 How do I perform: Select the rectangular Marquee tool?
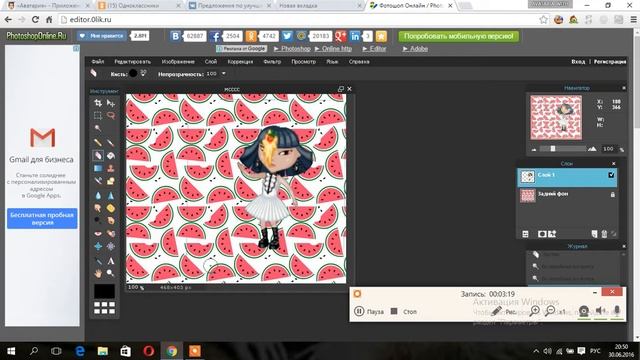pyautogui.click(x=98, y=116)
